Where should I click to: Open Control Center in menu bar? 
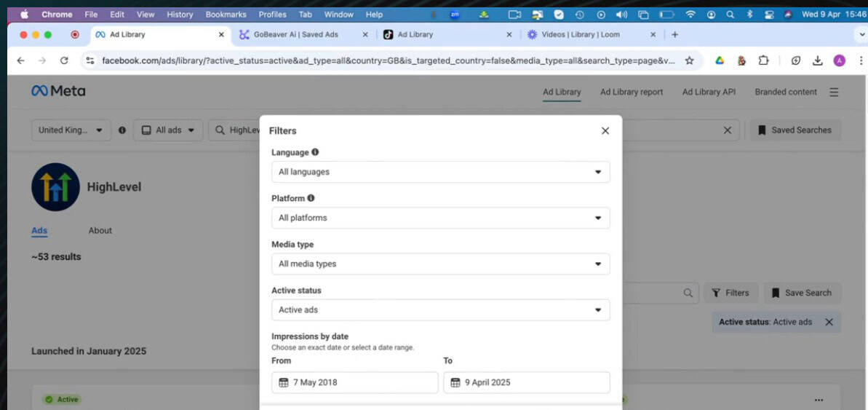point(769,15)
